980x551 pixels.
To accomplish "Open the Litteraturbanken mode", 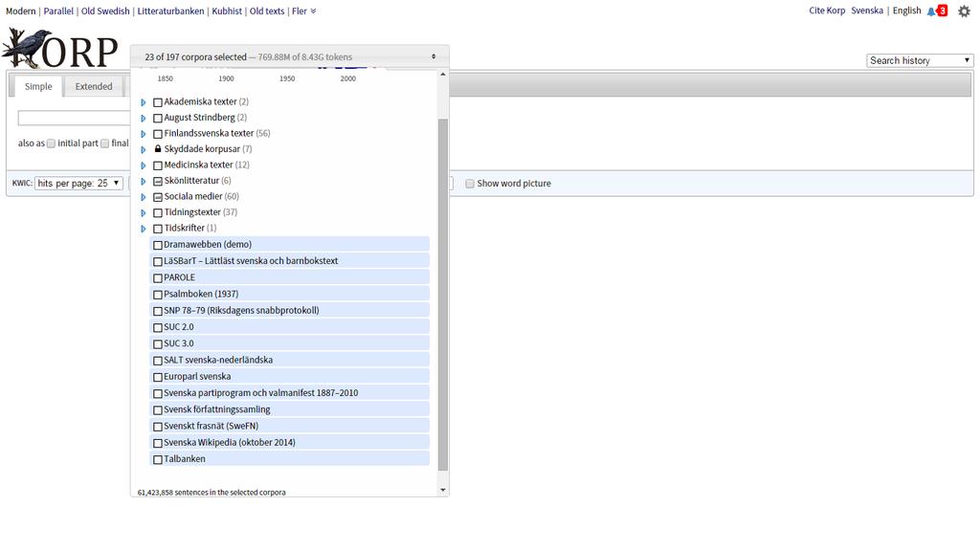I will click(170, 11).
